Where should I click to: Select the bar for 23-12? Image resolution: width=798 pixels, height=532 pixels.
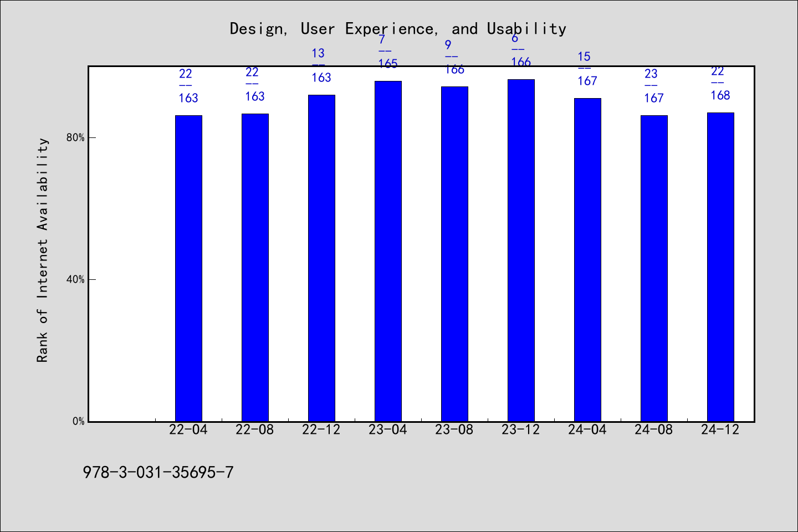pyautogui.click(x=521, y=250)
